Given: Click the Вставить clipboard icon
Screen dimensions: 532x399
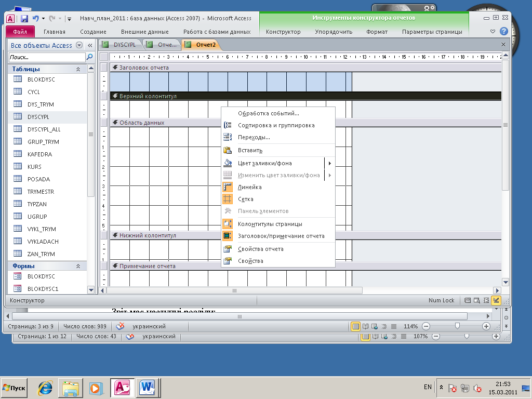Looking at the screenshot, I should (x=228, y=150).
